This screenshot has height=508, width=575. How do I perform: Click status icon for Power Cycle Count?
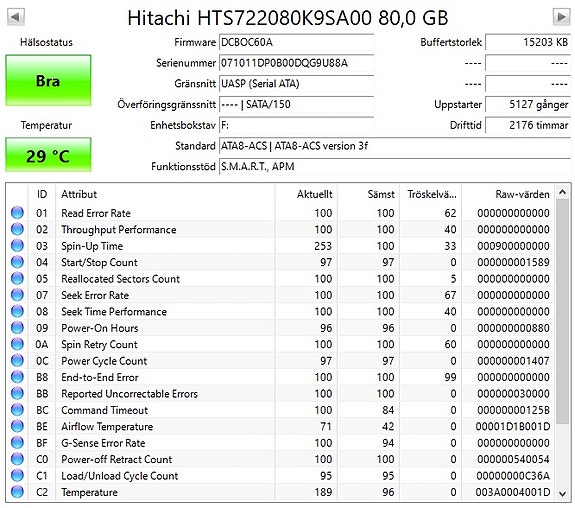click(17, 361)
